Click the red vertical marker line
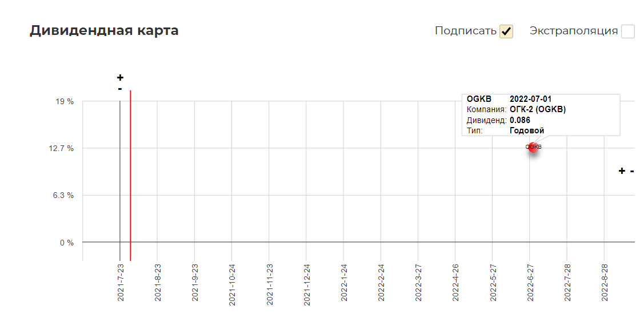Screen dimensions: 644x313 pos(130,176)
